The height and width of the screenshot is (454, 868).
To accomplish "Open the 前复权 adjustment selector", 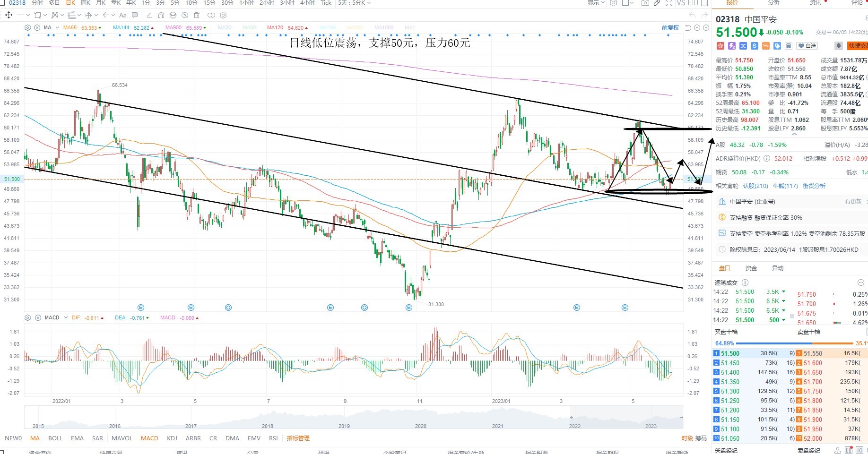I will click(x=670, y=28).
